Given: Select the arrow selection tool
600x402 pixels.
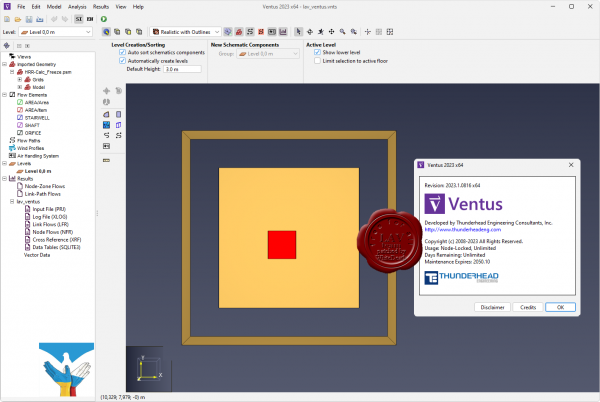Looking at the screenshot, I should (298, 32).
